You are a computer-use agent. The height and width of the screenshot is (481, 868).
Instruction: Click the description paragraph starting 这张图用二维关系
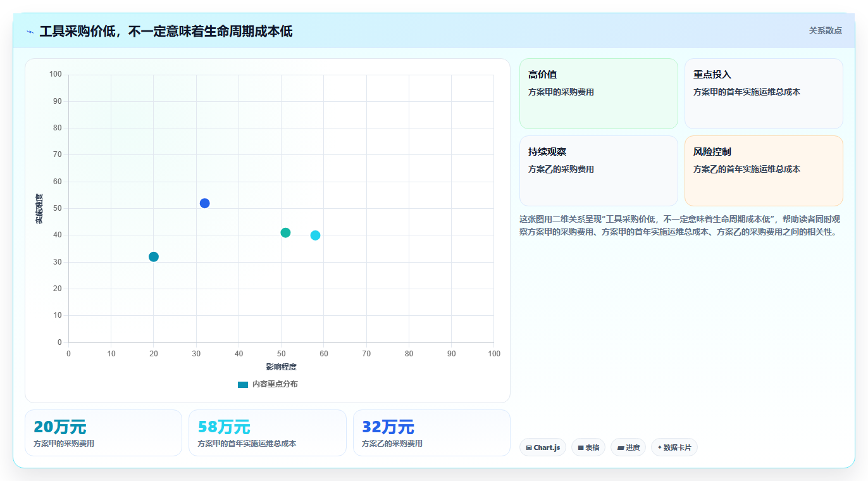pos(681,225)
